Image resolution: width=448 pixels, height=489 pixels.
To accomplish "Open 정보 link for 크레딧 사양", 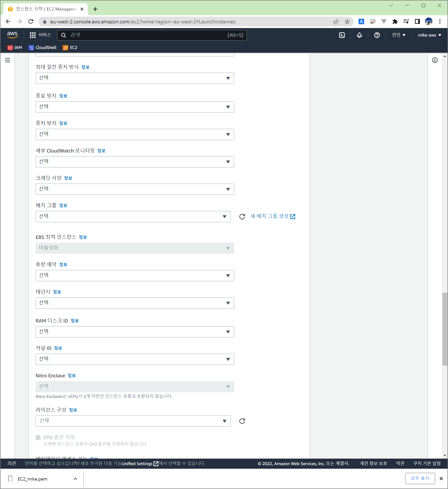I will 68,178.
